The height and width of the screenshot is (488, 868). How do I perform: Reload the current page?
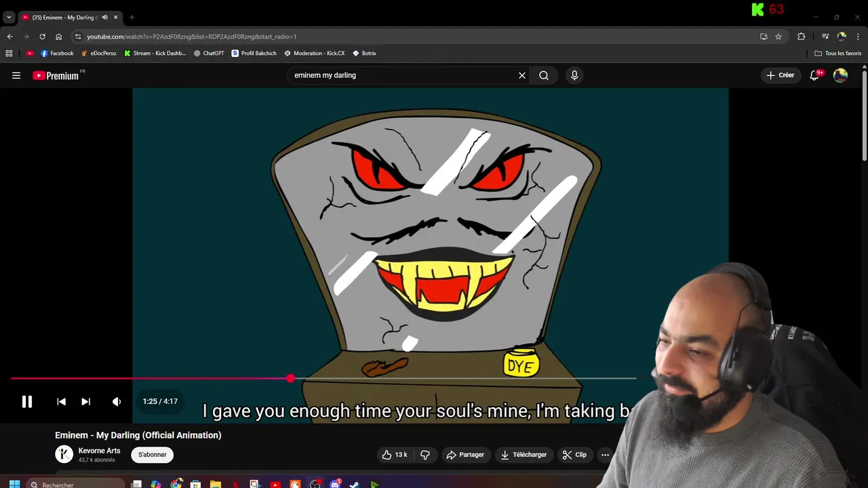[x=42, y=37]
